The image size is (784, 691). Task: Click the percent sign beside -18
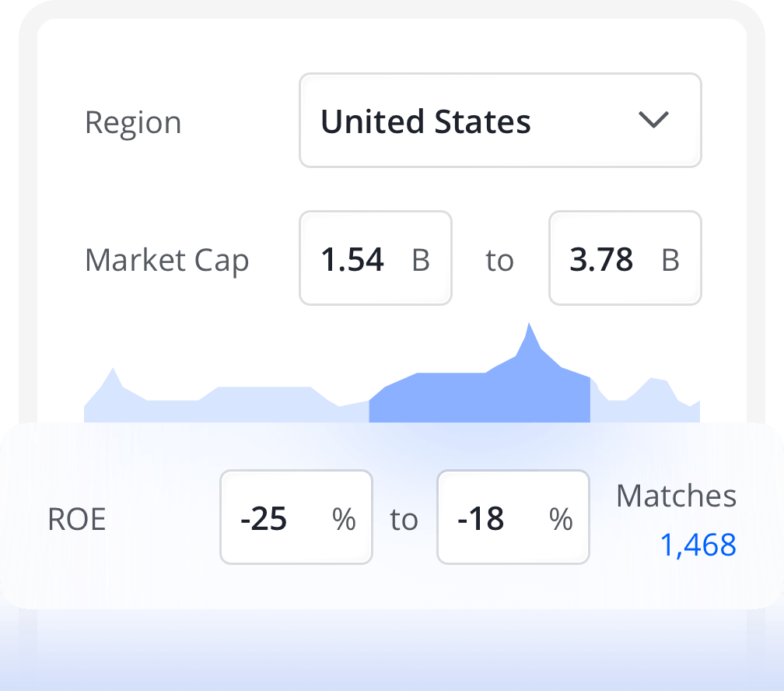click(x=561, y=519)
